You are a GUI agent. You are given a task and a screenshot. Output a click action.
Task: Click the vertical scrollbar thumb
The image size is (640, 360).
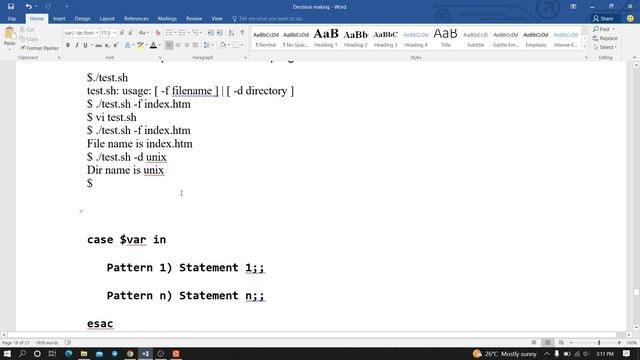(636, 292)
